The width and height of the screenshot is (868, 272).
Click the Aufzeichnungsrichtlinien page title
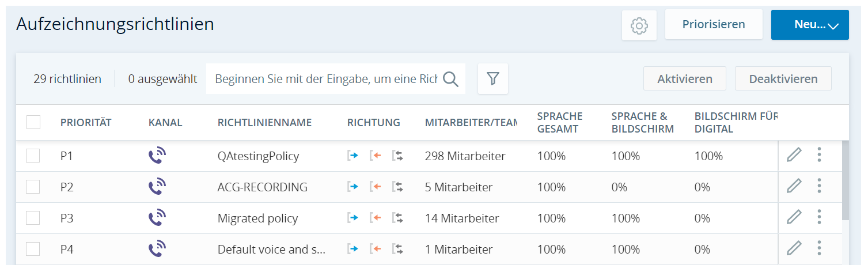(115, 24)
